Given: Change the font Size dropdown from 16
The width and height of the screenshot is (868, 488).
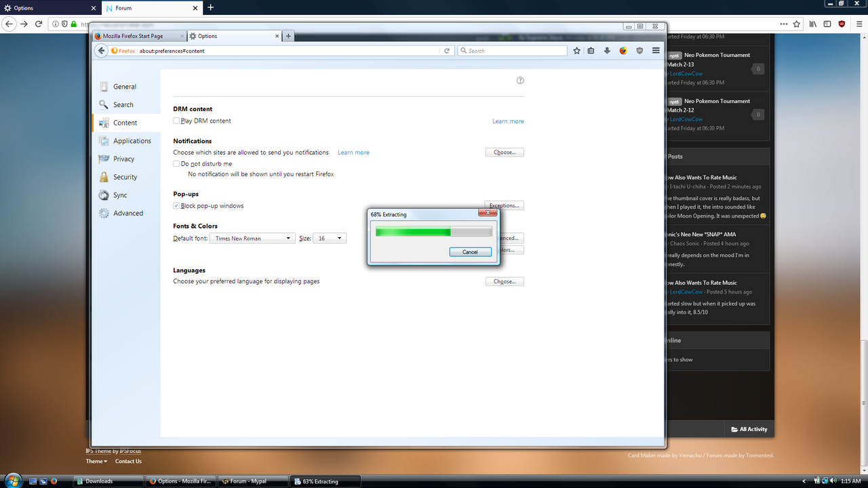Looking at the screenshot, I should tap(330, 238).
